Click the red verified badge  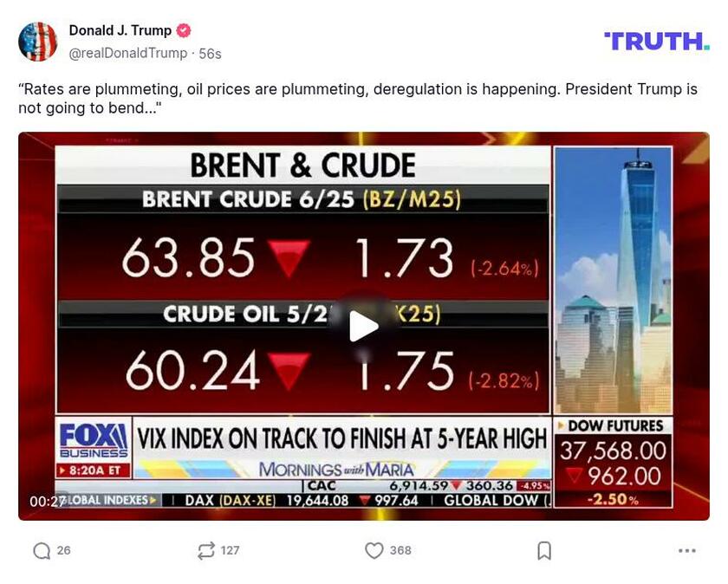184,30
